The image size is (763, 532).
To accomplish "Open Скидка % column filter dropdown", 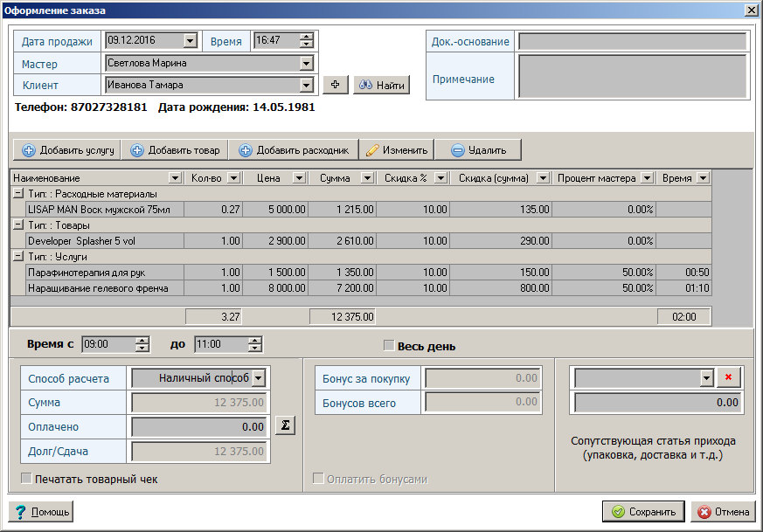I will [440, 178].
